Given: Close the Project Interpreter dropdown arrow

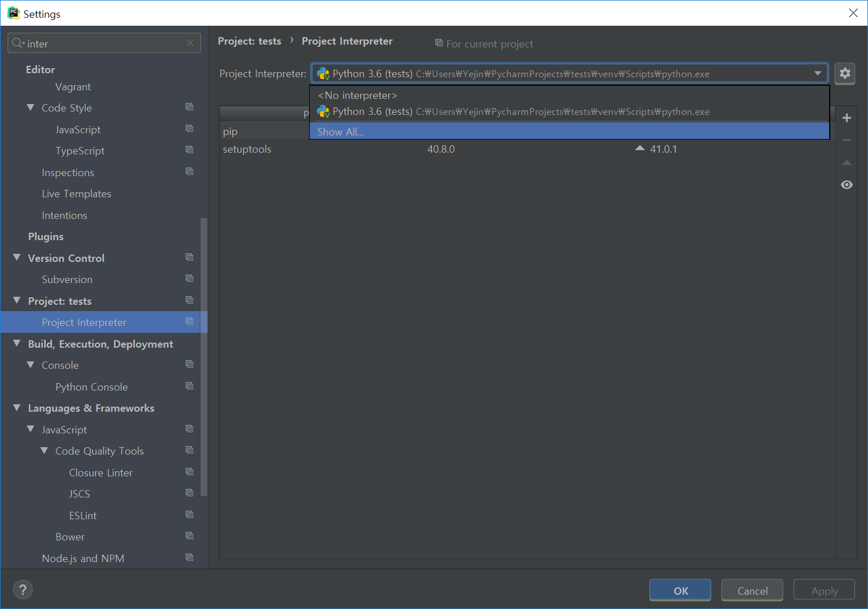Looking at the screenshot, I should pos(818,73).
